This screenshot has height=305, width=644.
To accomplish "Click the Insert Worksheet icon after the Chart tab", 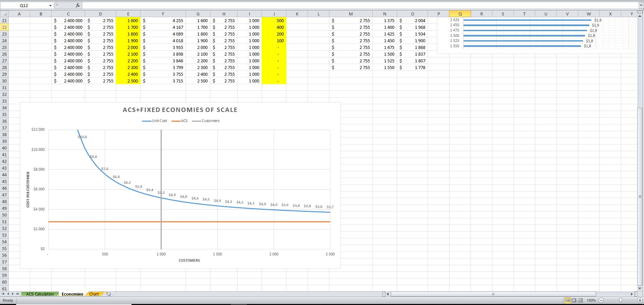I will (x=108, y=294).
